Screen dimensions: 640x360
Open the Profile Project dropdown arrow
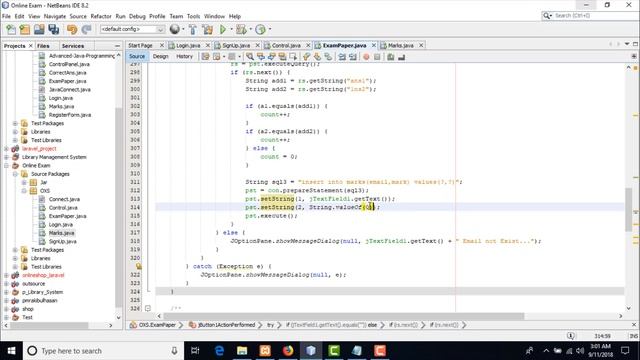[269, 29]
